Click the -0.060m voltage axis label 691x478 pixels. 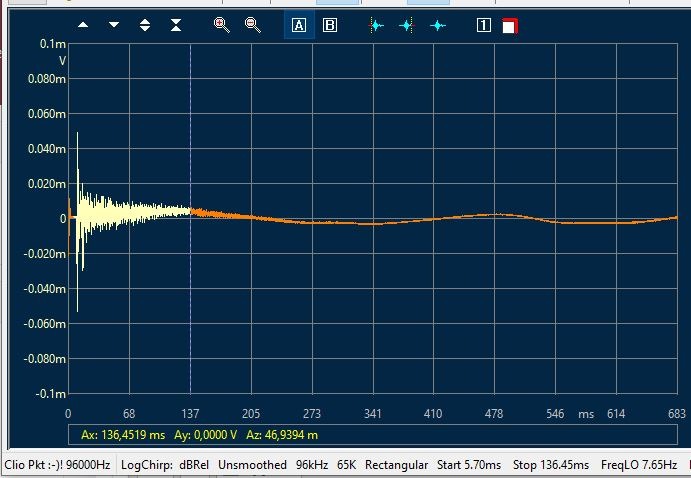(x=45, y=324)
